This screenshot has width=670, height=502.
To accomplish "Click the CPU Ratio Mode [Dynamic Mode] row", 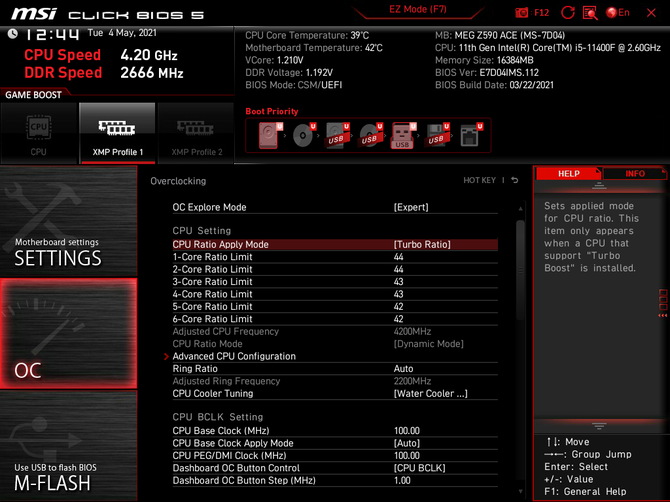I will 335,344.
